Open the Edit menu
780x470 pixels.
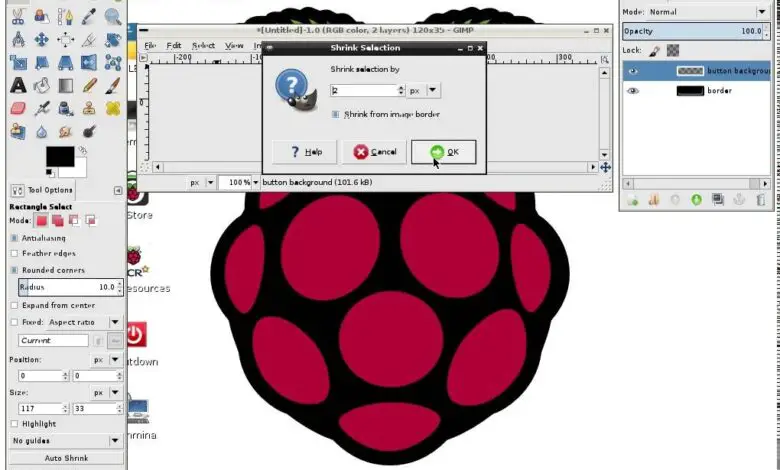(x=174, y=46)
